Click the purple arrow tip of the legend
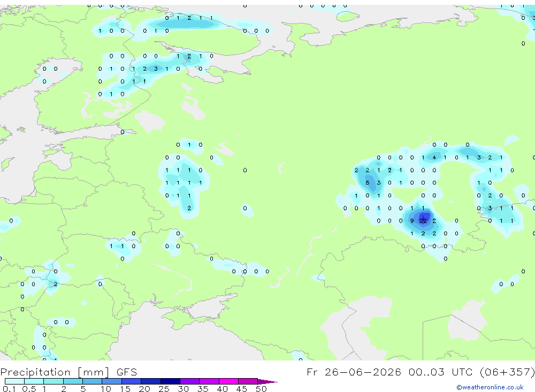The width and height of the screenshot is (535, 392). (x=267, y=381)
